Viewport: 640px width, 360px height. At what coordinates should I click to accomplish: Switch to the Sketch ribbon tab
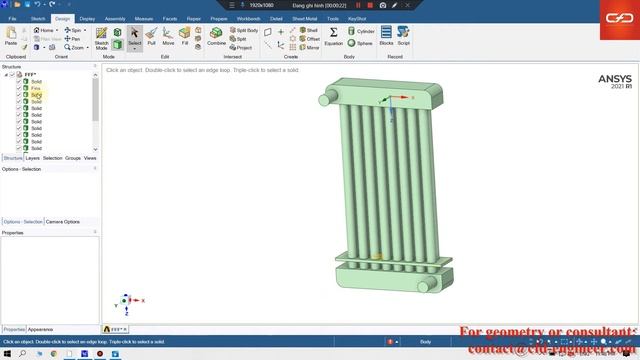point(38,19)
